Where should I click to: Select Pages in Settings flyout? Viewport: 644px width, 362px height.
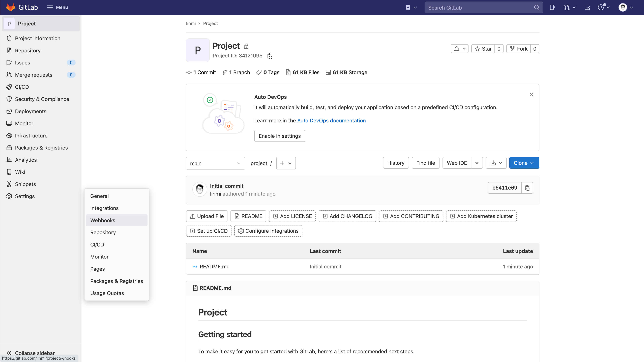click(116, 269)
